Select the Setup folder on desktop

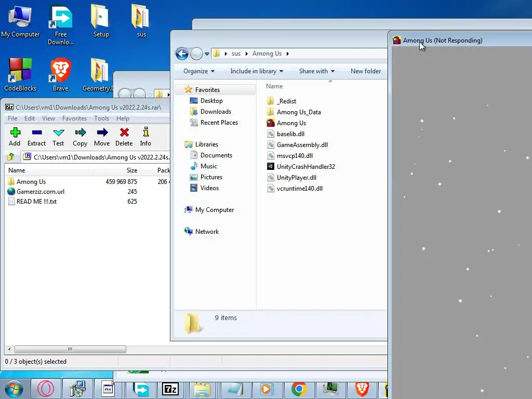coord(101,21)
